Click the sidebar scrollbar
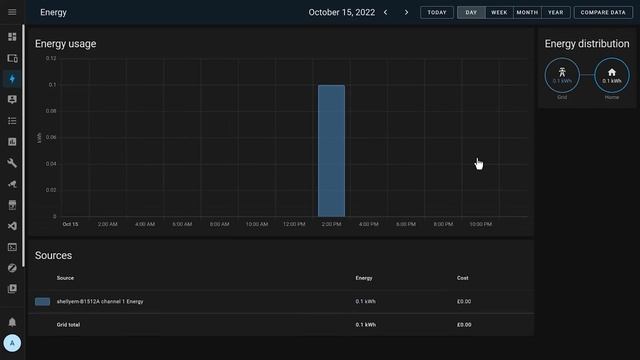The height and width of the screenshot is (360, 640). tap(24, 146)
